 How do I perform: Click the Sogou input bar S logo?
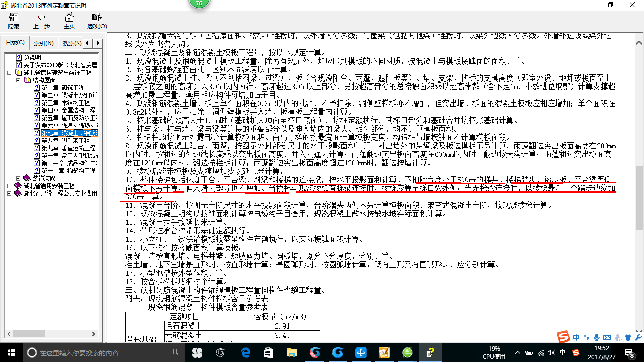coord(563,337)
